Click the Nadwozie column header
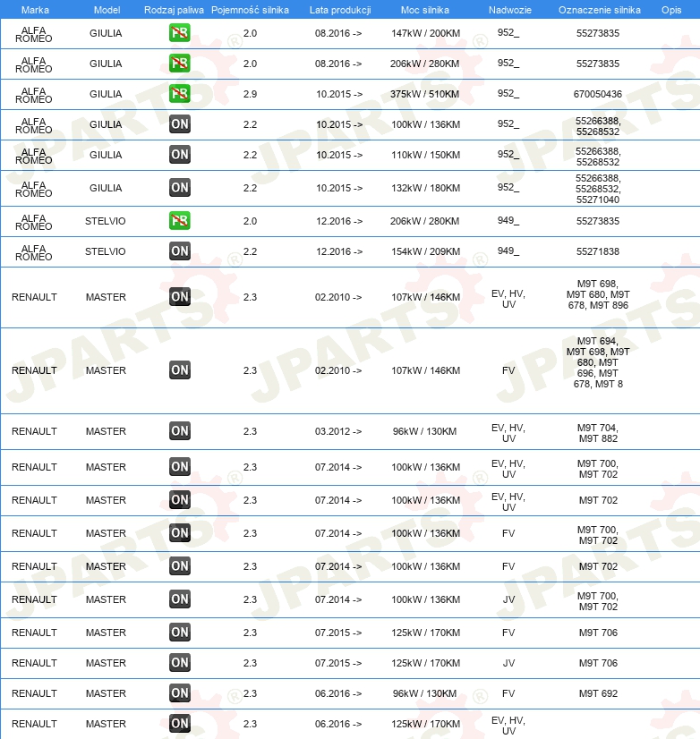 tap(510, 10)
